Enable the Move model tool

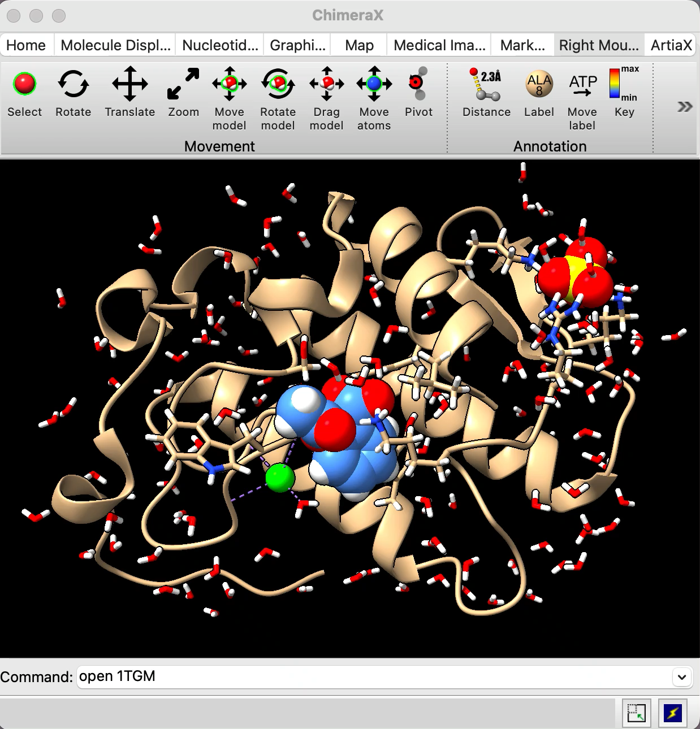coord(229,84)
